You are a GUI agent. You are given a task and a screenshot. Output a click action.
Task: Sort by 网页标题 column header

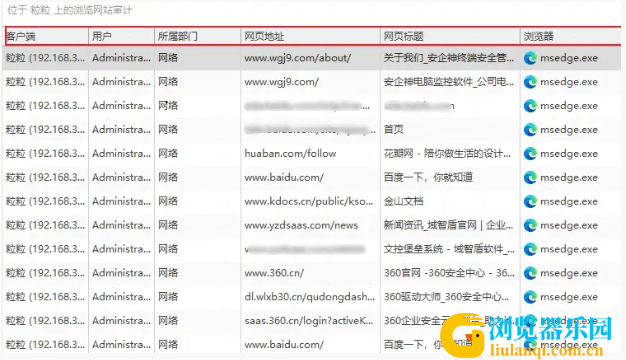pyautogui.click(x=450, y=36)
